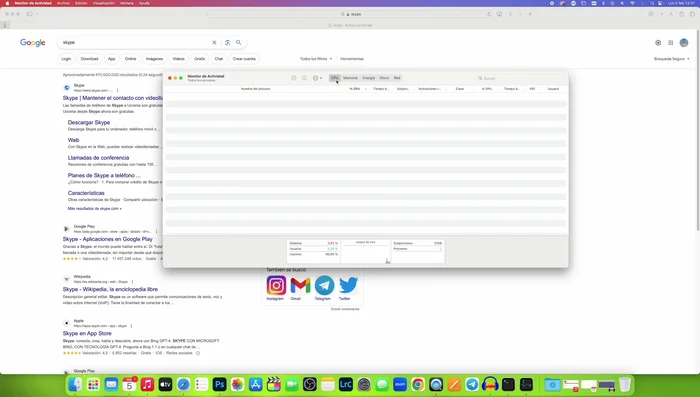
Task: Open the Skype Wikipedia result link
Action: (x=110, y=289)
